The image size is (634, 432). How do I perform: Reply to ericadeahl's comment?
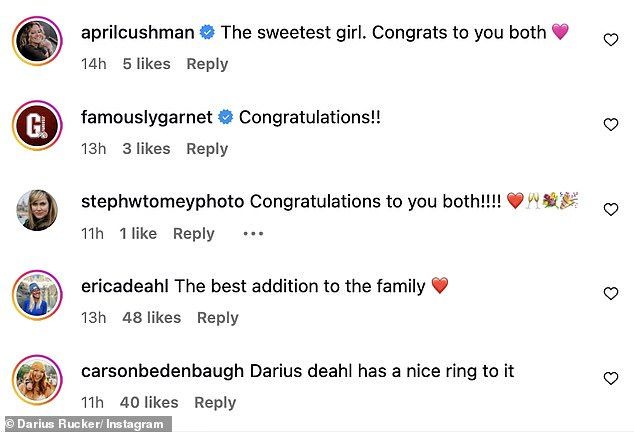217,318
